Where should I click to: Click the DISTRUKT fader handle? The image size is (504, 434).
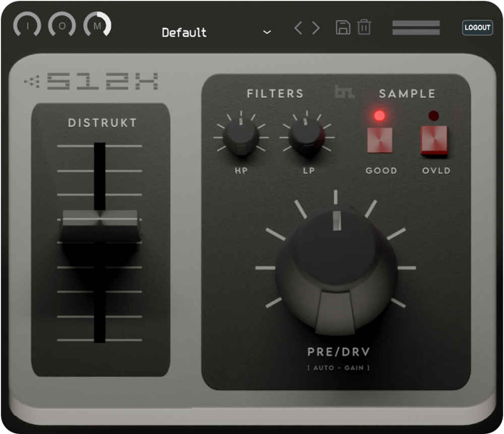(100, 226)
